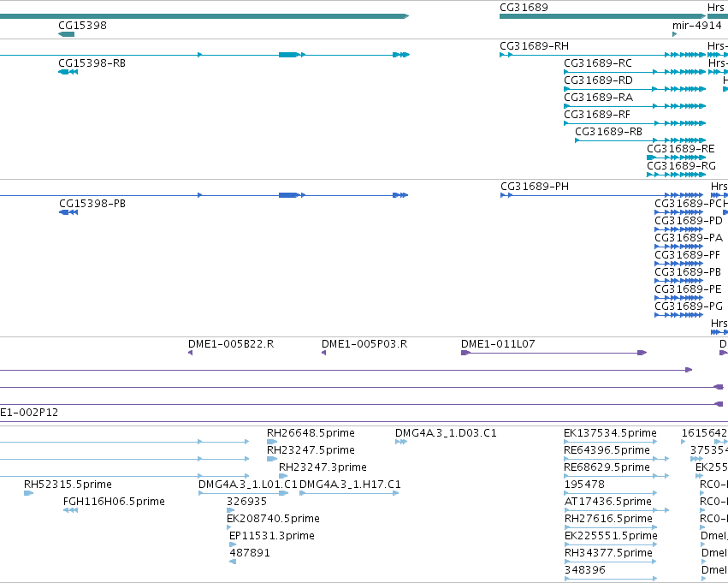Click the small CG15398 gene arrow glyph
728x583 pixels.
66,34
